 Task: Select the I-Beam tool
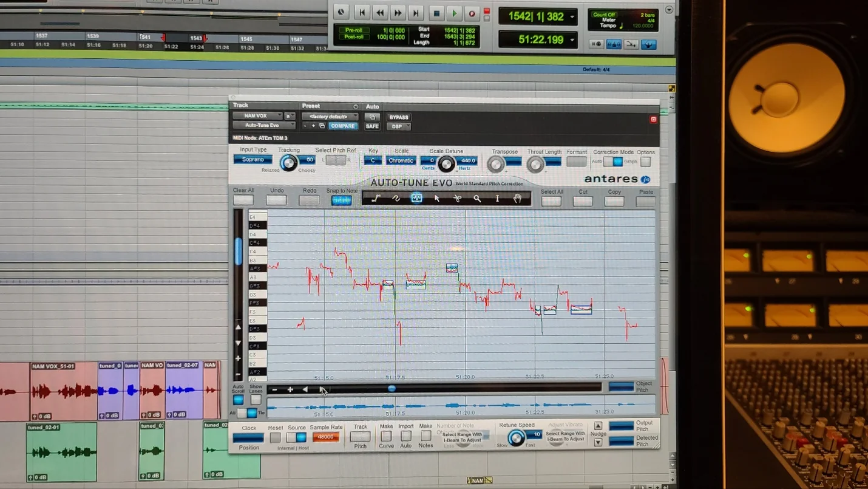point(497,198)
